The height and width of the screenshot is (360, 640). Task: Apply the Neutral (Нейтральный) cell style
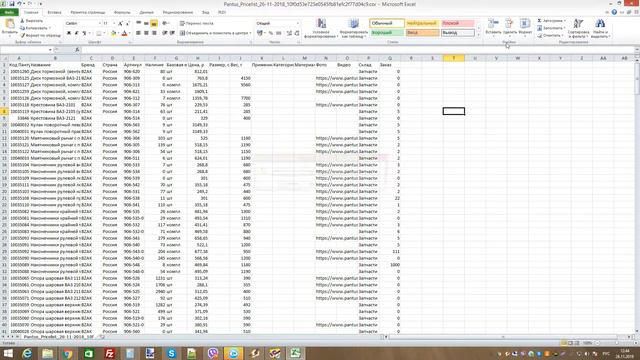point(422,23)
